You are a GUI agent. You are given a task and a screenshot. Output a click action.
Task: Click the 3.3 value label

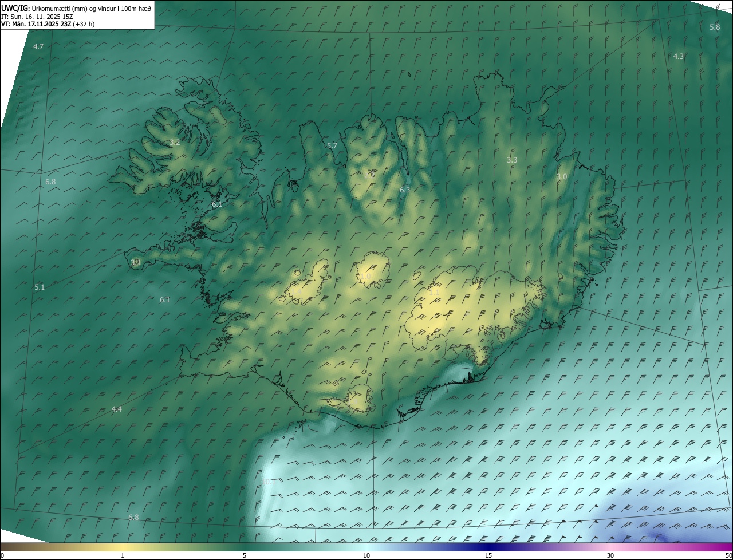pyautogui.click(x=512, y=160)
